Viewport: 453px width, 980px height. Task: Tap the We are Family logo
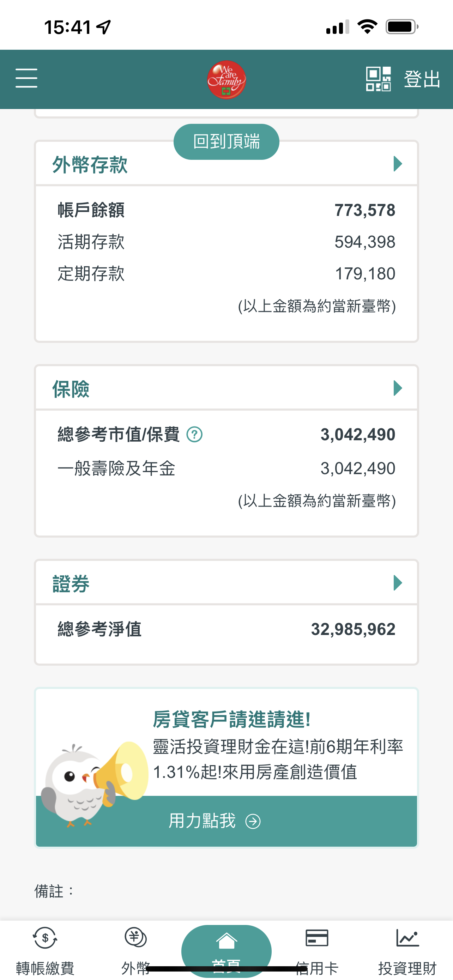pos(226,80)
